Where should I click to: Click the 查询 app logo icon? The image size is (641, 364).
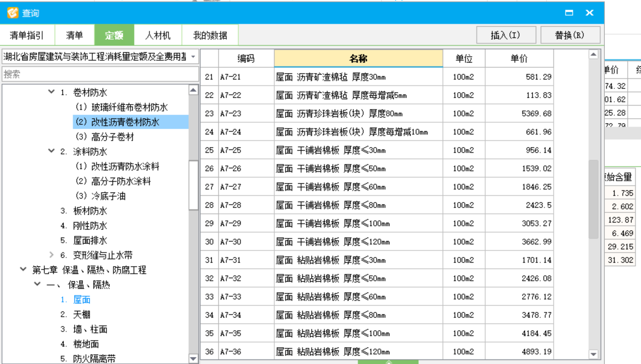(13, 13)
